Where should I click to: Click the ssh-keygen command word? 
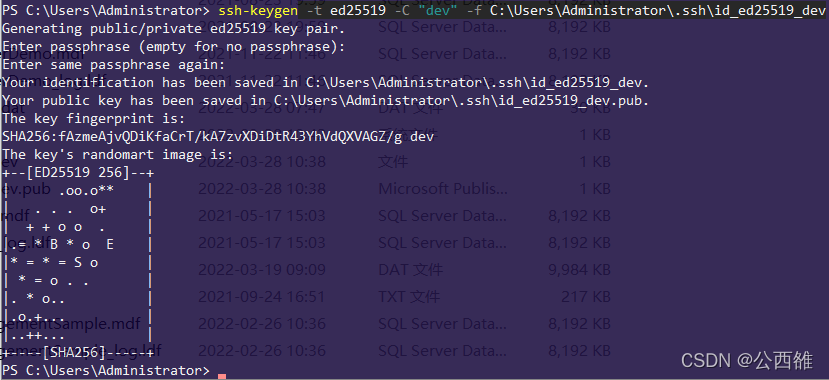tap(254, 11)
